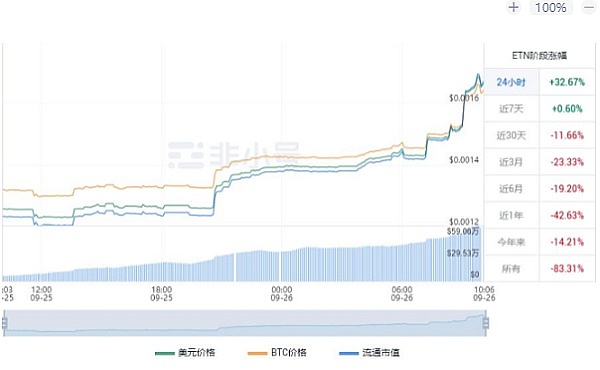Click the zoom in plus icon

coord(514,7)
